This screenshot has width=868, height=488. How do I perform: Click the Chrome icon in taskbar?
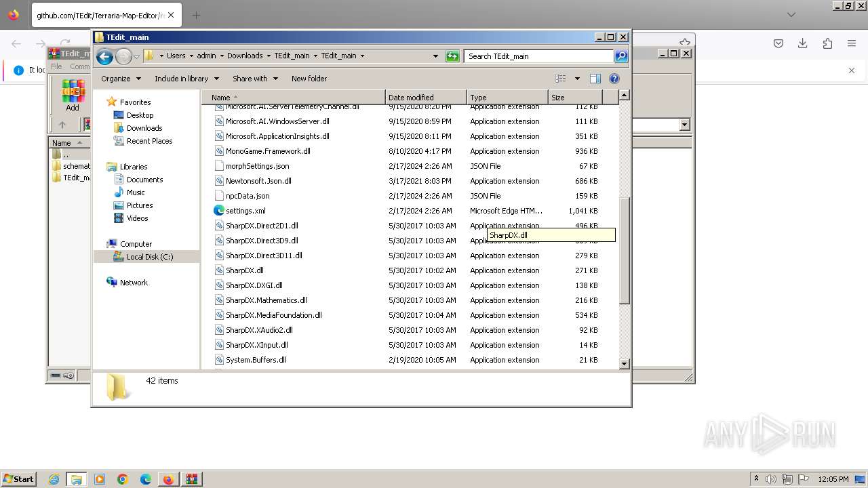coord(123,479)
